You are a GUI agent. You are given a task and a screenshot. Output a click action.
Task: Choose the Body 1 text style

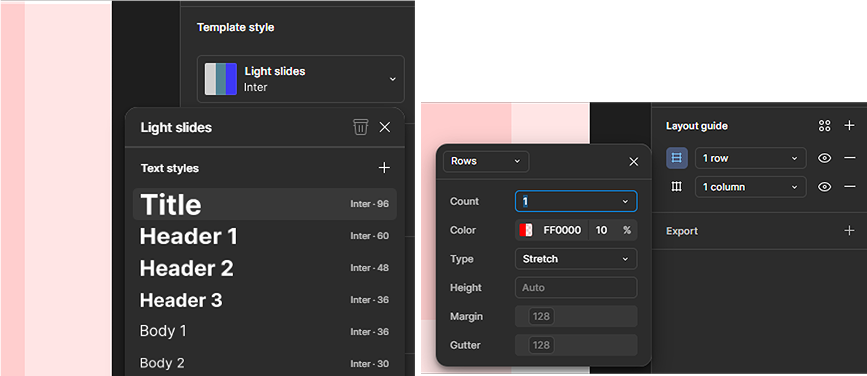(x=265, y=331)
